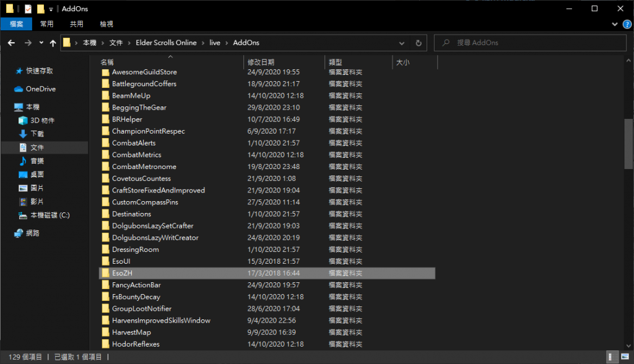
Task: Open 3D 物件 in navigation pane
Action: pos(42,121)
